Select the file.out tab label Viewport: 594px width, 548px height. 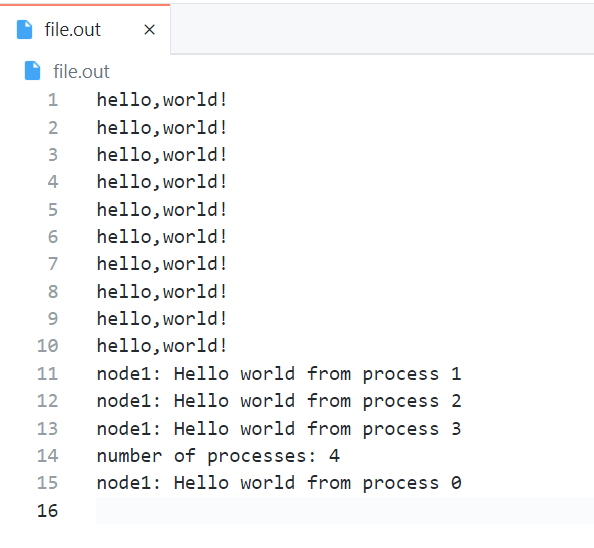tap(73, 30)
